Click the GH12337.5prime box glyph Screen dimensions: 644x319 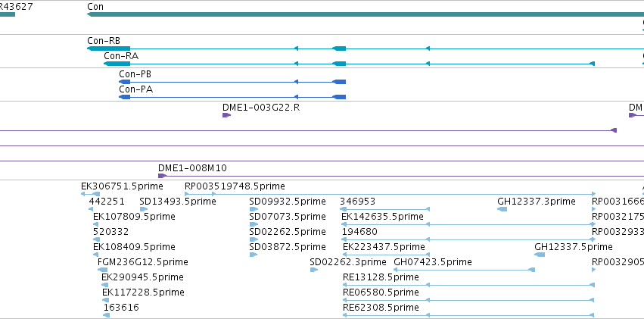point(540,255)
